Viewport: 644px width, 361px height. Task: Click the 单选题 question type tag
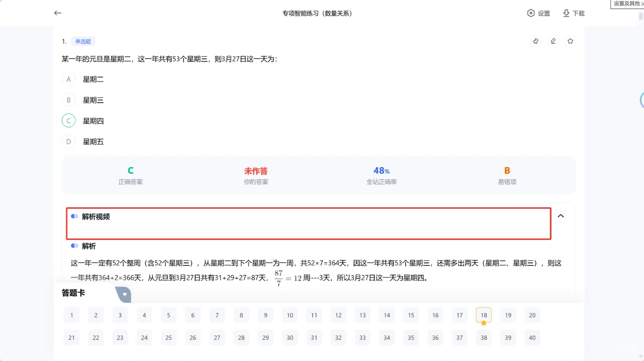click(83, 41)
